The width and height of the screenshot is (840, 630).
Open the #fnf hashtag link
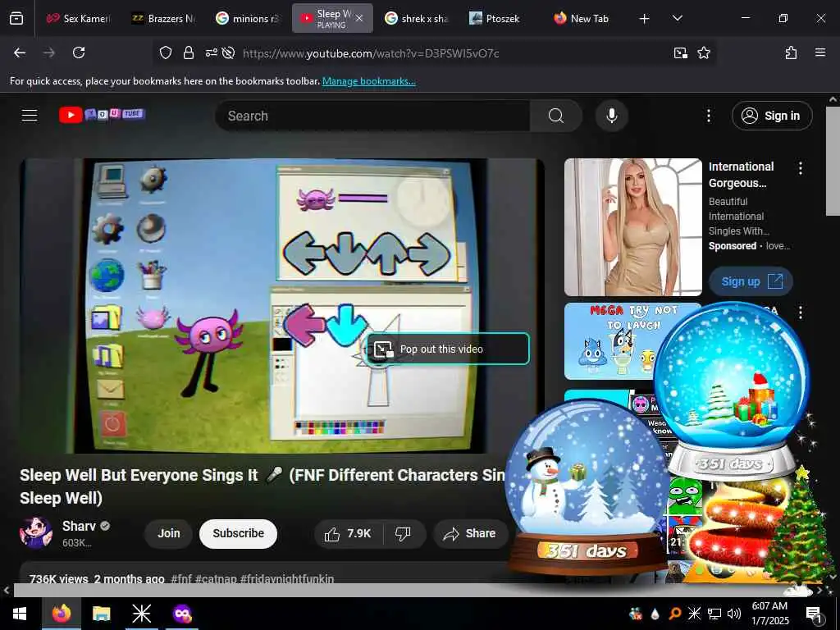181,578
